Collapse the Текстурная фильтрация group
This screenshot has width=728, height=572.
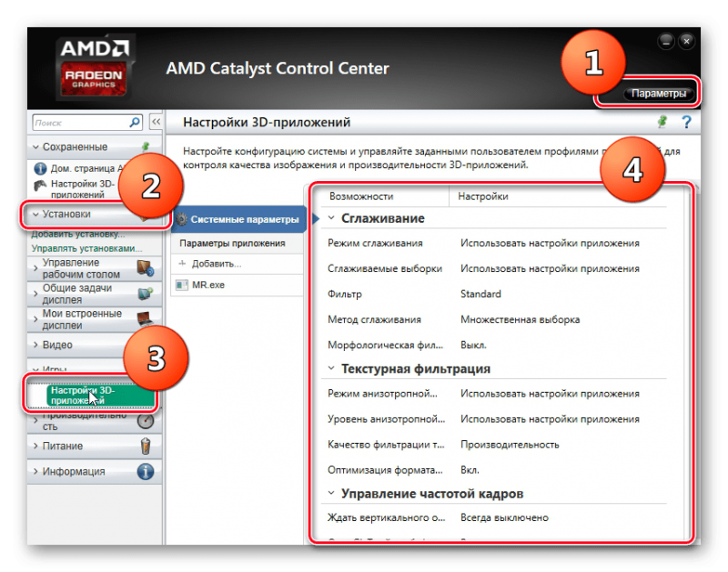[329, 369]
